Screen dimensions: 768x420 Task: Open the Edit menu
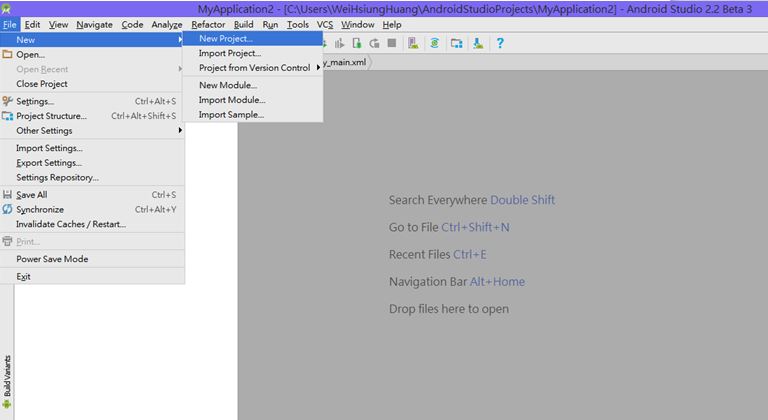coord(32,25)
